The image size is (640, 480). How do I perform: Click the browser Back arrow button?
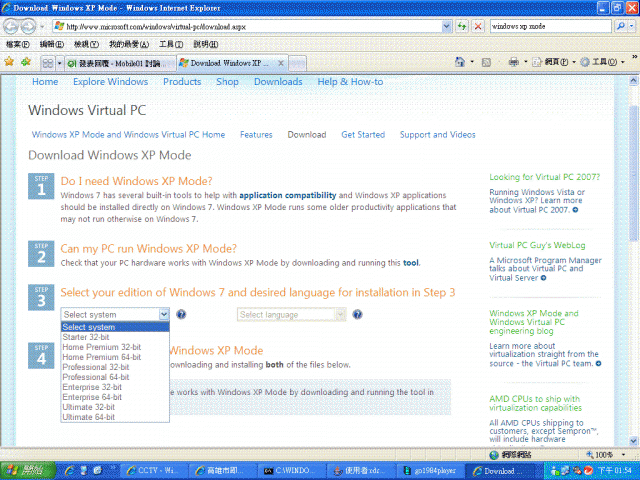click(x=11, y=27)
